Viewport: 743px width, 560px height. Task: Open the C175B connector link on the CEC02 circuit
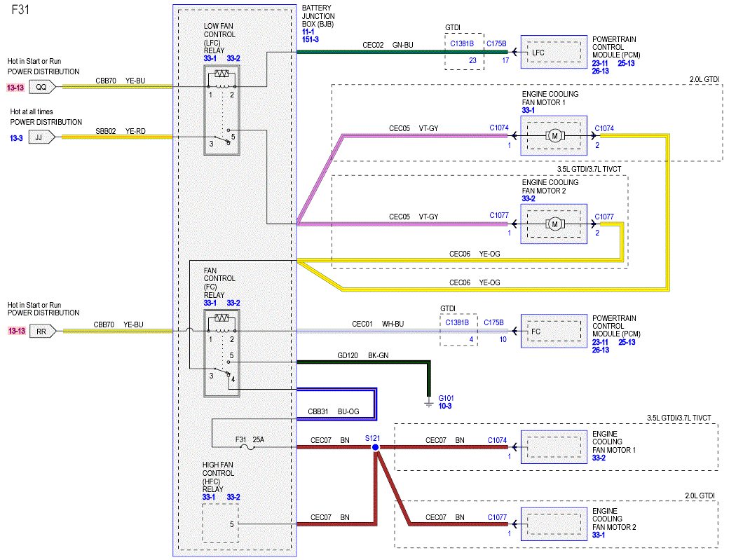pos(496,43)
